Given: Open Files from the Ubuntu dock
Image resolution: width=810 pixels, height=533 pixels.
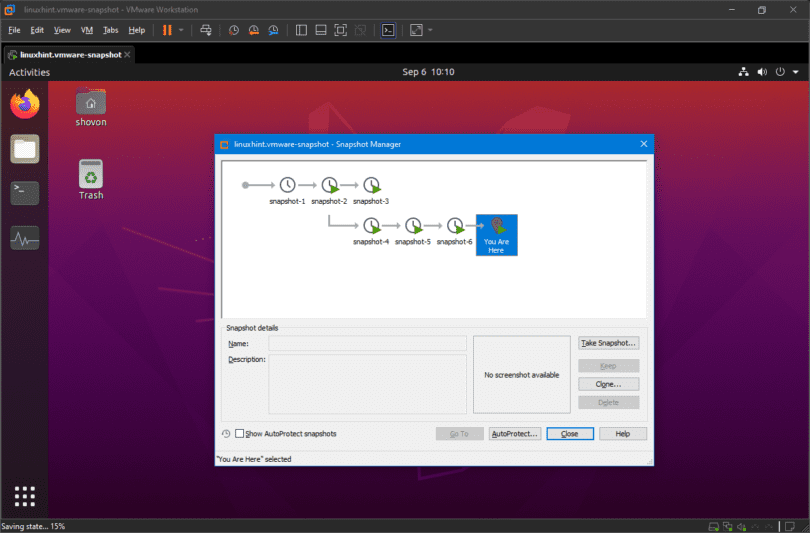Looking at the screenshot, I should pyautogui.click(x=25, y=149).
